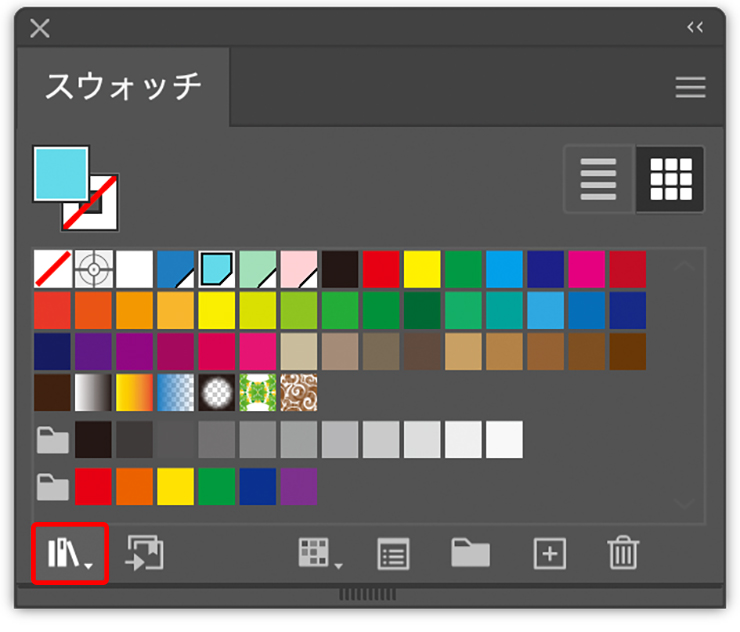This screenshot has height=632, width=740.
Task: Select the スウォッチ panel tab
Action: tap(123, 88)
